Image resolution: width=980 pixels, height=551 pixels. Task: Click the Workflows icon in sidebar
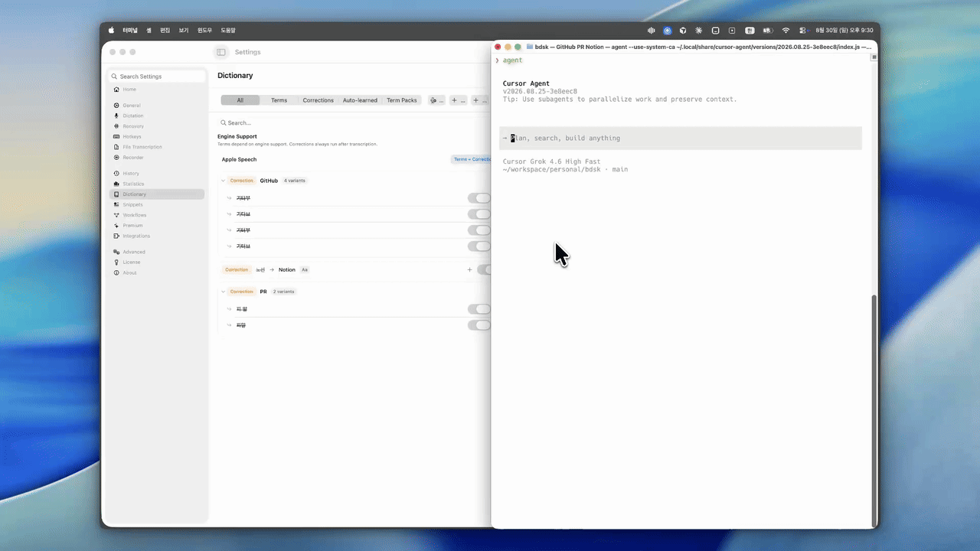[x=116, y=215]
